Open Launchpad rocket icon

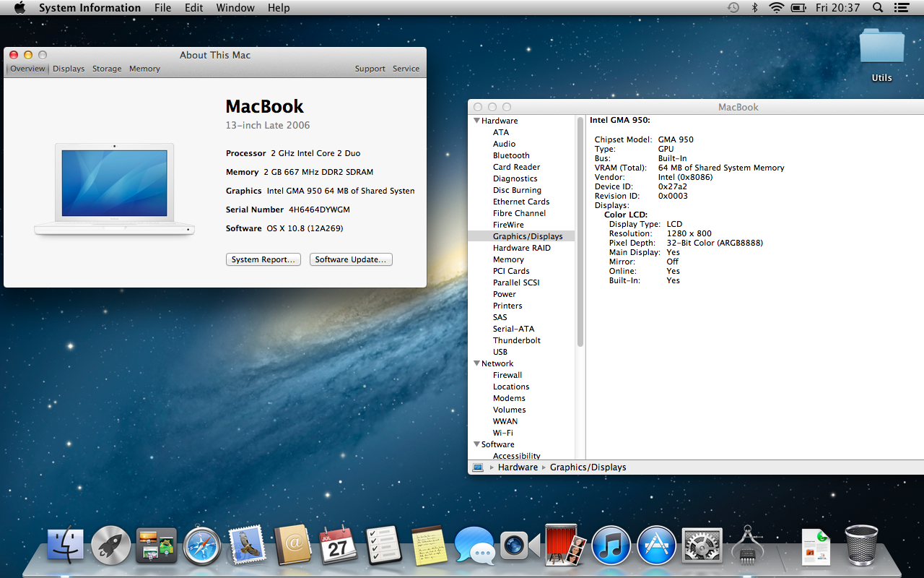pos(111,545)
